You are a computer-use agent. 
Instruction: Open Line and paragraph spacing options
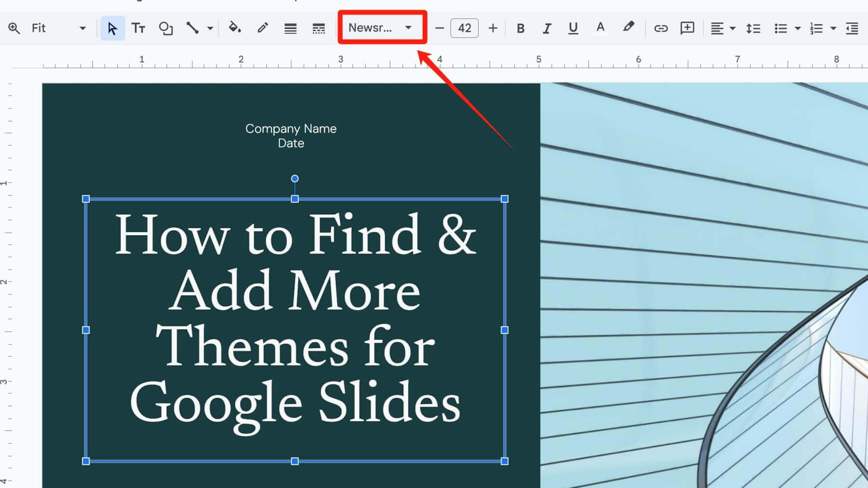pyautogui.click(x=753, y=28)
